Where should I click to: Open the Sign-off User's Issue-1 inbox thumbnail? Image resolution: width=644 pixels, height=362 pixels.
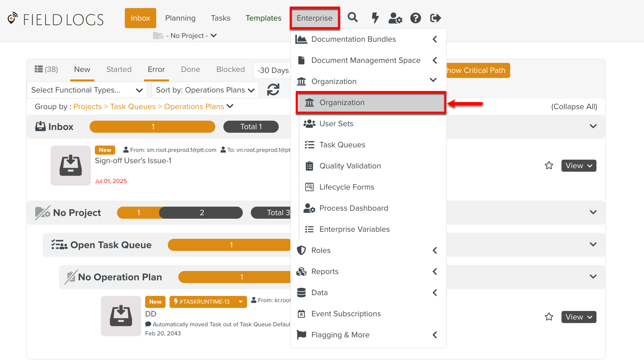click(71, 166)
